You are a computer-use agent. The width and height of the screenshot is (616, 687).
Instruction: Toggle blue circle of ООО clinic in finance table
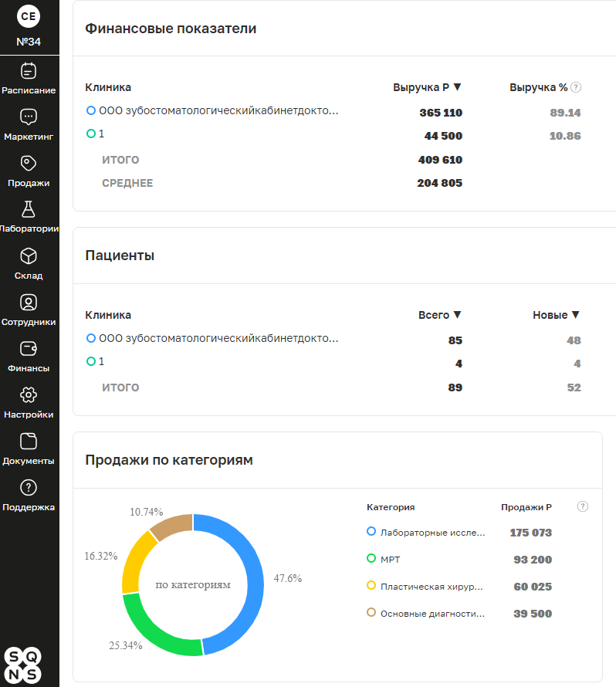click(91, 110)
